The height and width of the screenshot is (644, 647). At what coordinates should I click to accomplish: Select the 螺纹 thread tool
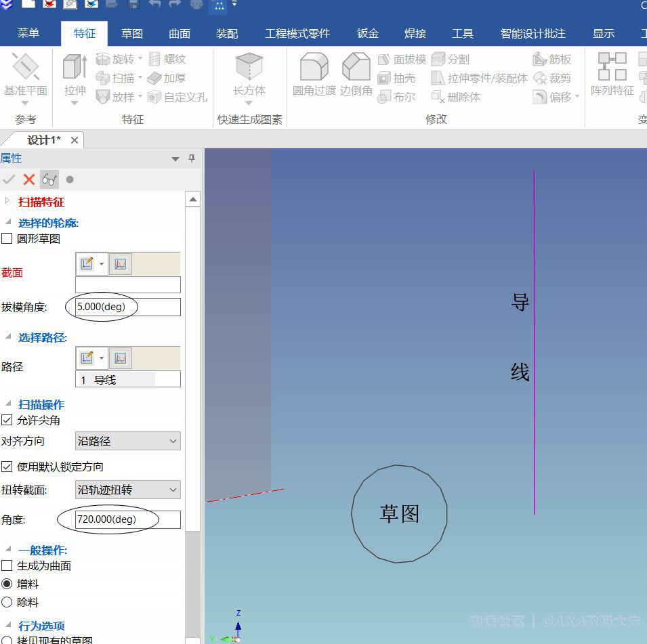(167, 59)
